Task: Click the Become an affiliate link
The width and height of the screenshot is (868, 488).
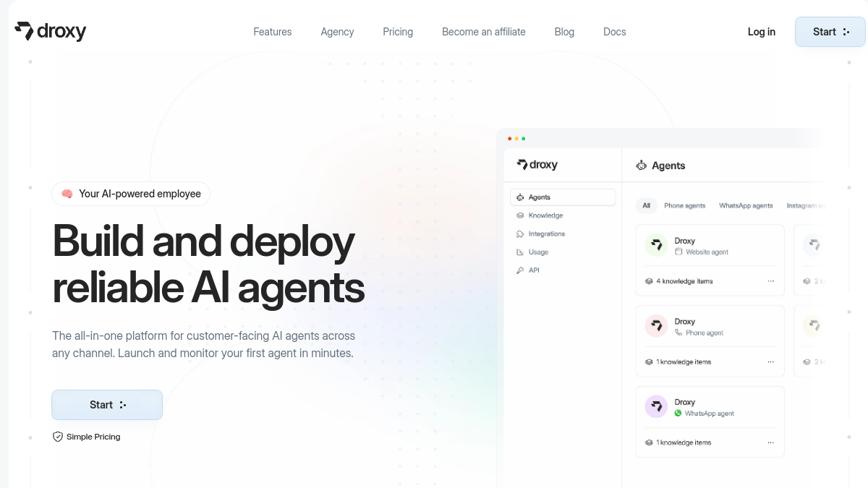Action: pos(484,32)
